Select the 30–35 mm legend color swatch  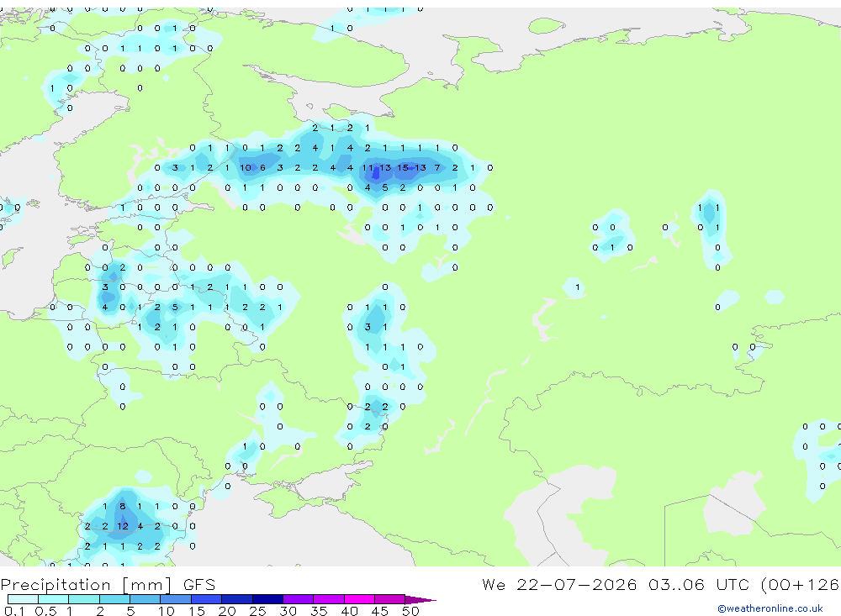click(x=299, y=599)
